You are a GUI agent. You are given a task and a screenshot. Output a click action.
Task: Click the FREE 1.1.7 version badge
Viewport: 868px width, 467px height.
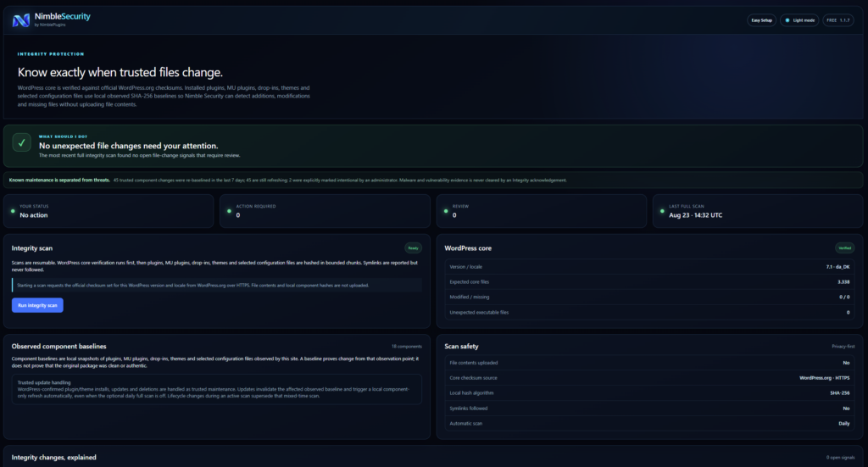click(x=837, y=20)
